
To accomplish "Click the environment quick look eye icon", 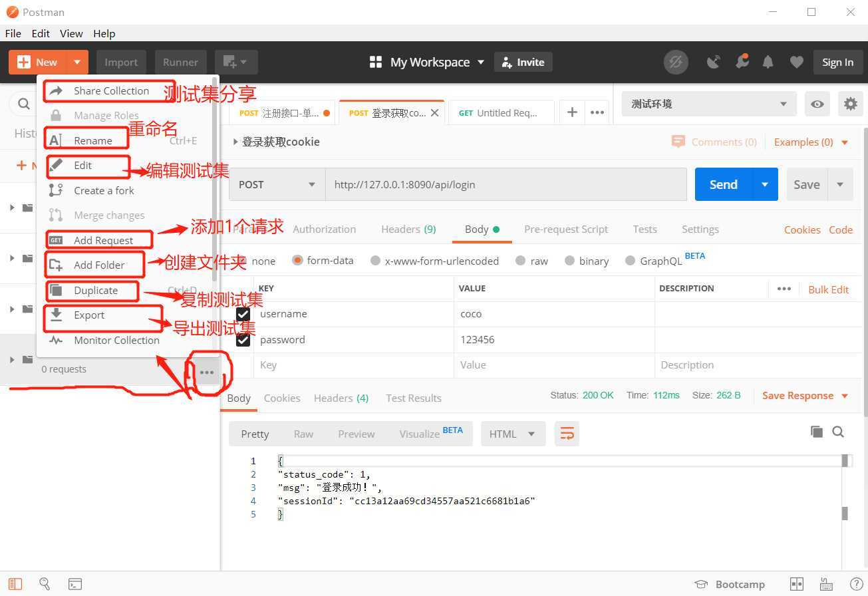I will pos(817,104).
